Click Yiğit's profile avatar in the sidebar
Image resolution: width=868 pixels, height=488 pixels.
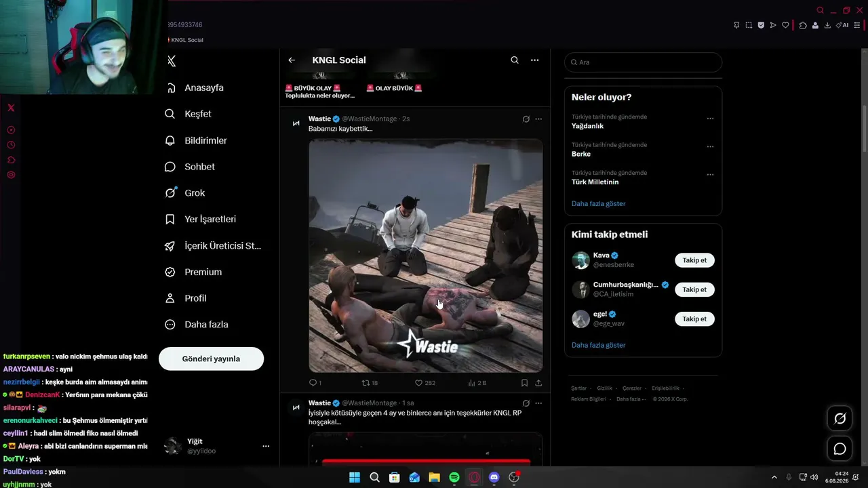[173, 446]
